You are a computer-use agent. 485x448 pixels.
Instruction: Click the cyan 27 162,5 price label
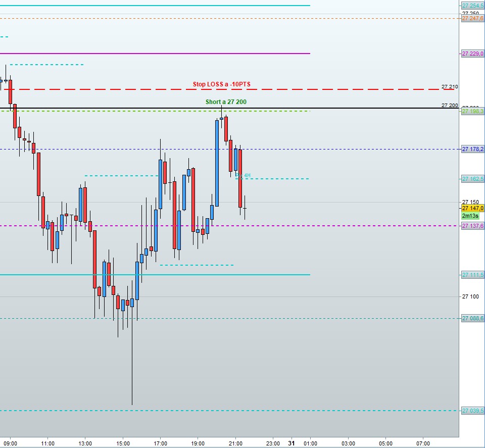pos(473,179)
